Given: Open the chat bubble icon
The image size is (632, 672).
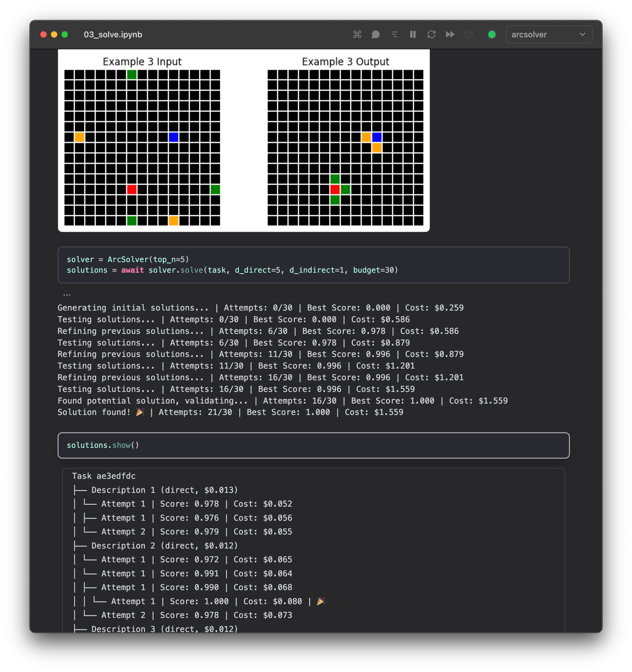Looking at the screenshot, I should coord(375,34).
